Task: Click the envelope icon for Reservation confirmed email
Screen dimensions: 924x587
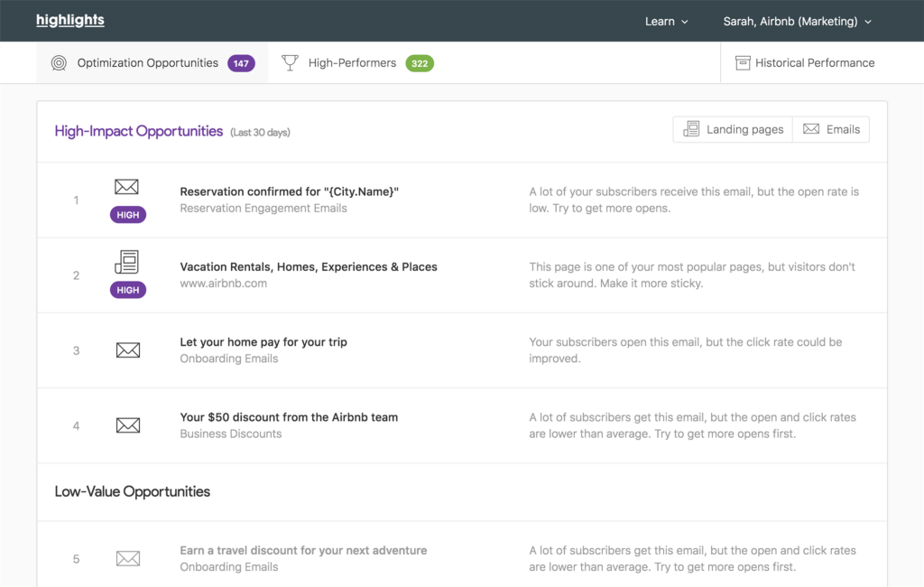Action: [x=127, y=187]
